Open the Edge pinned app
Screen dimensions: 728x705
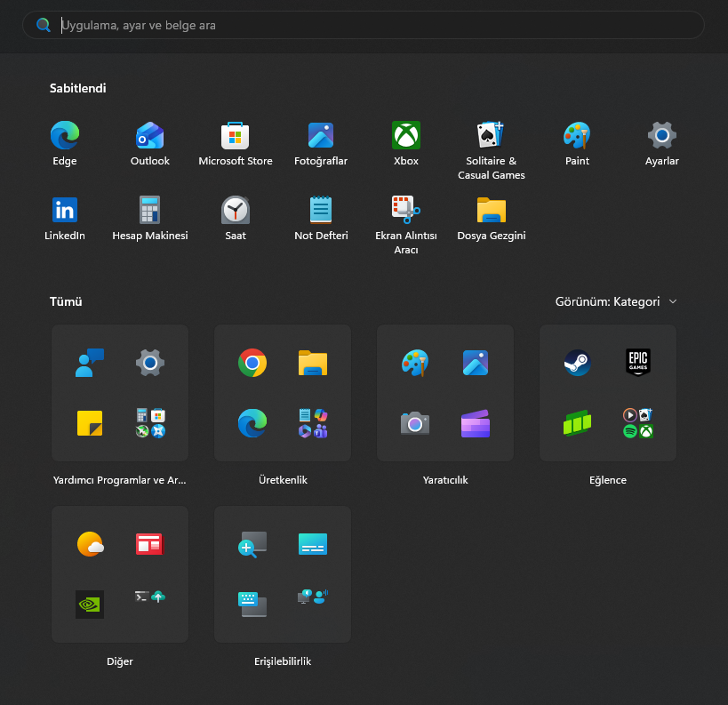click(x=65, y=143)
